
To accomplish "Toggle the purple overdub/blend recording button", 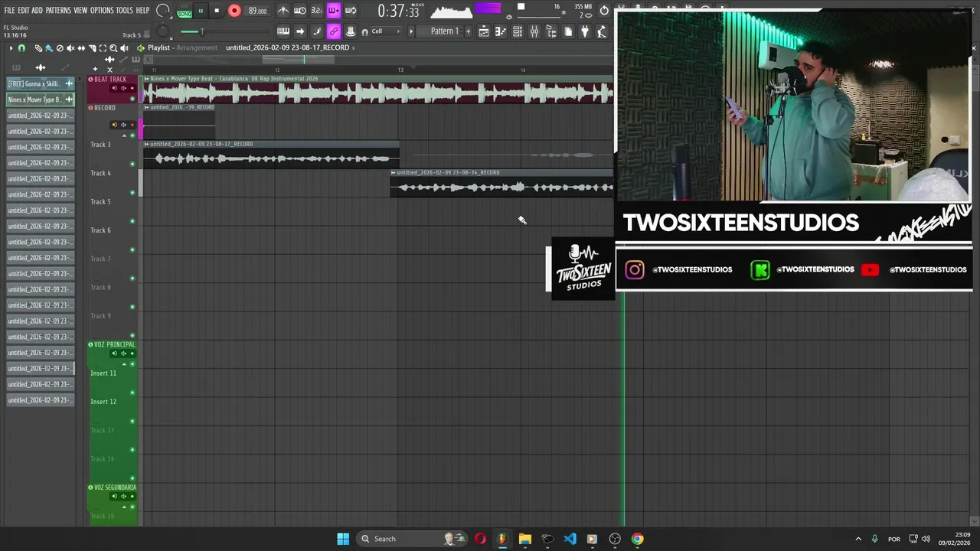I will [x=333, y=11].
